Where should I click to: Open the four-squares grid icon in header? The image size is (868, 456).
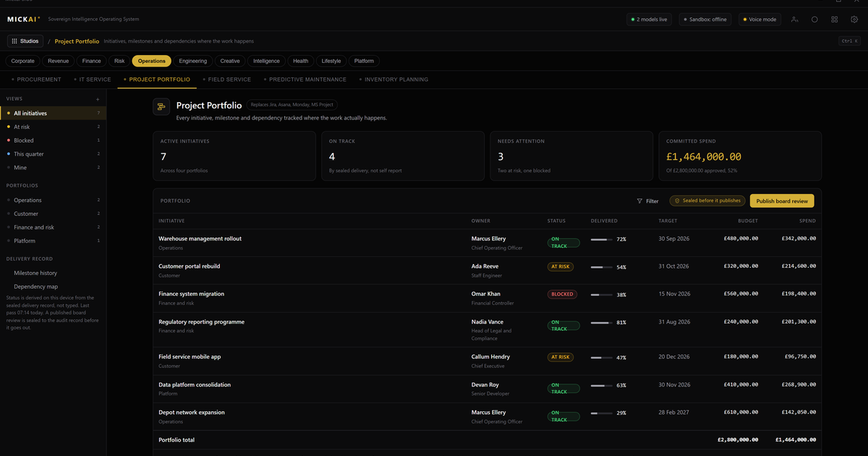pos(835,20)
